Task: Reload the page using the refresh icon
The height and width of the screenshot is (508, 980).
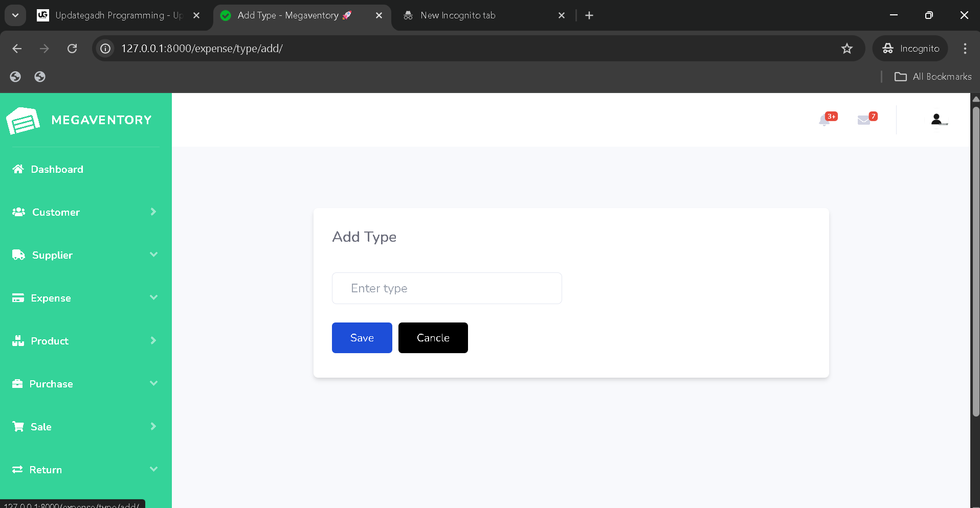Action: [x=72, y=49]
